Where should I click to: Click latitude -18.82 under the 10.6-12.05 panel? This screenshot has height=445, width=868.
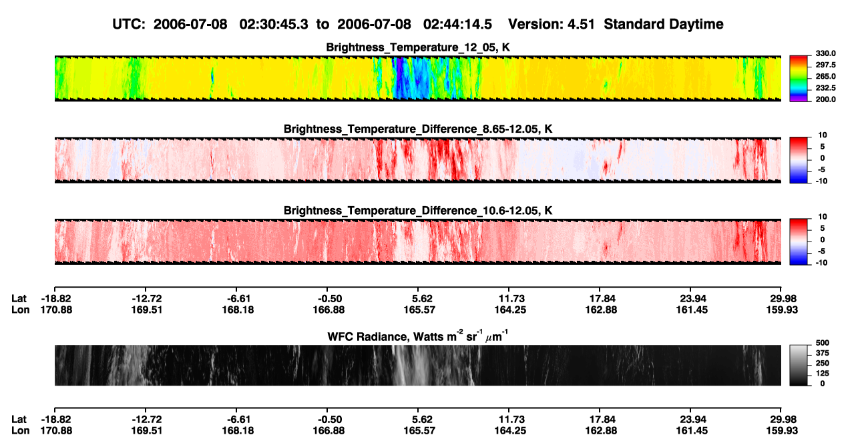56,298
